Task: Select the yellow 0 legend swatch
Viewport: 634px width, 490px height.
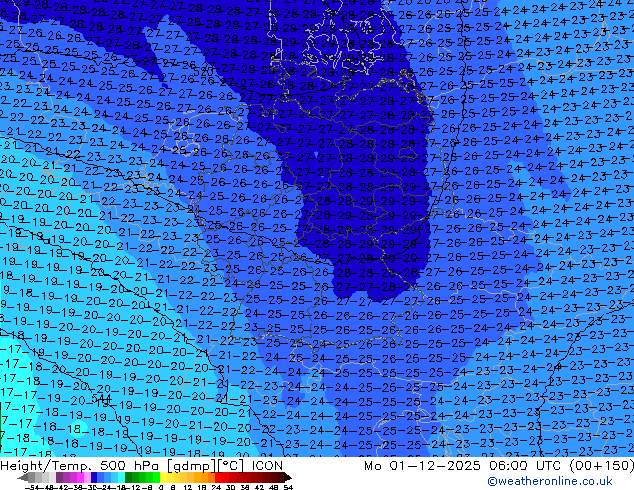Action: tap(163, 477)
